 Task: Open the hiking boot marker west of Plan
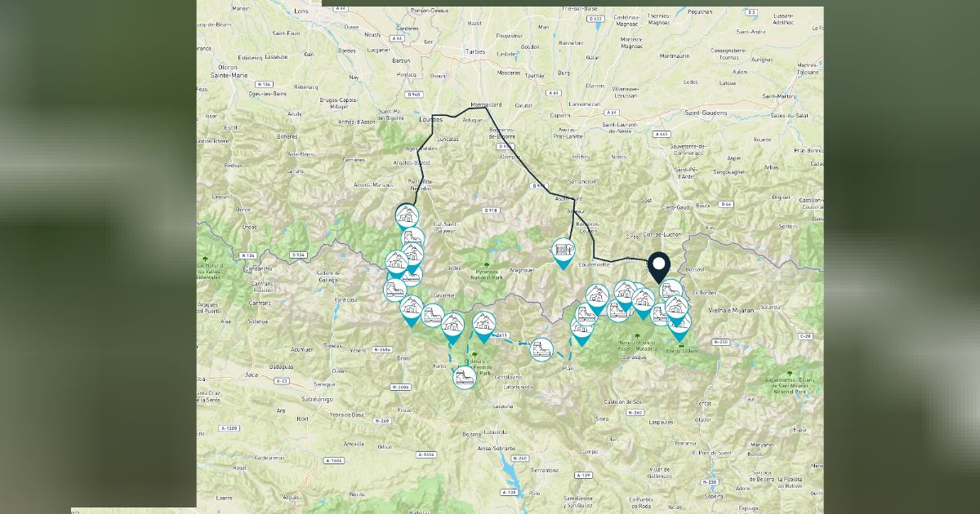[x=541, y=350]
